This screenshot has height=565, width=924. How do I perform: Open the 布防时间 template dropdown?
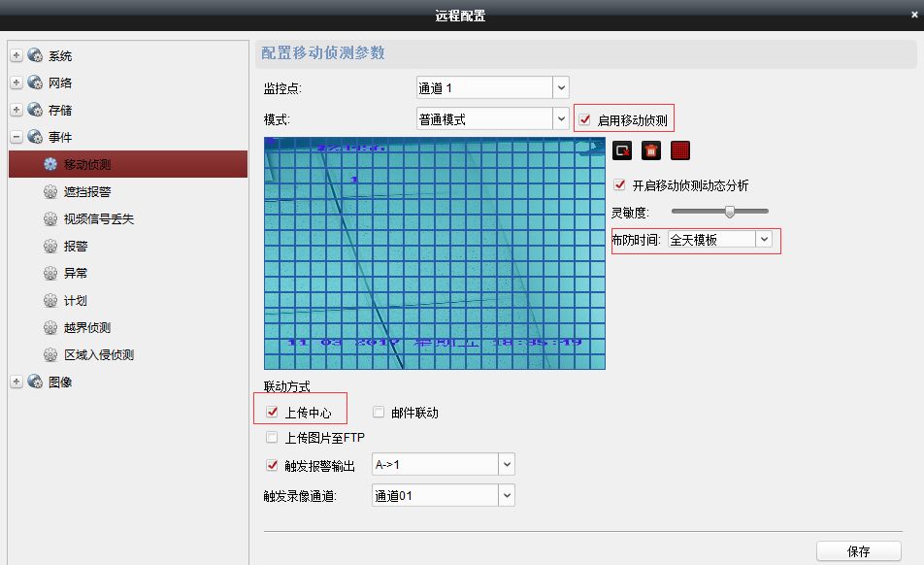(764, 239)
